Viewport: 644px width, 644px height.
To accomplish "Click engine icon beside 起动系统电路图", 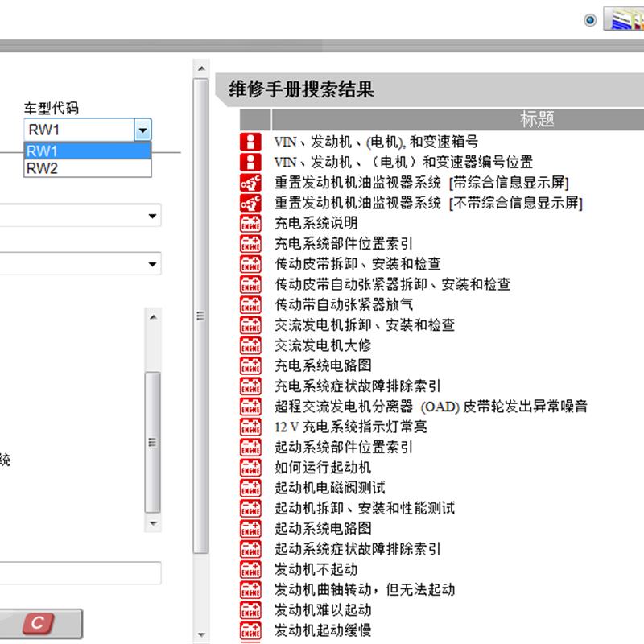I will [250, 529].
